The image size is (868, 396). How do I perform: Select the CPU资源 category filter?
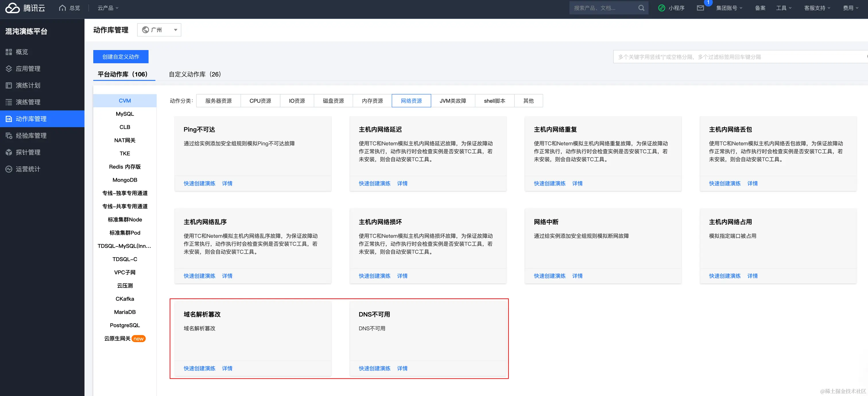(260, 101)
